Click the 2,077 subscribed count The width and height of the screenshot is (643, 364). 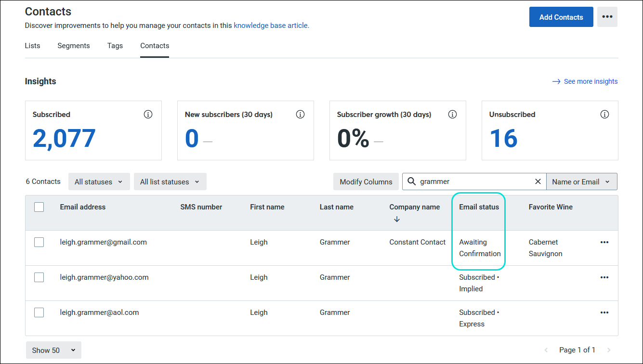coord(64,139)
